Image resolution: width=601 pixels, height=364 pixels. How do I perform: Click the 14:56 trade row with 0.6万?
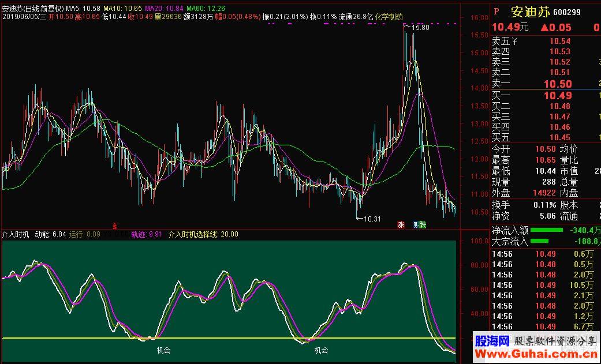(x=543, y=254)
